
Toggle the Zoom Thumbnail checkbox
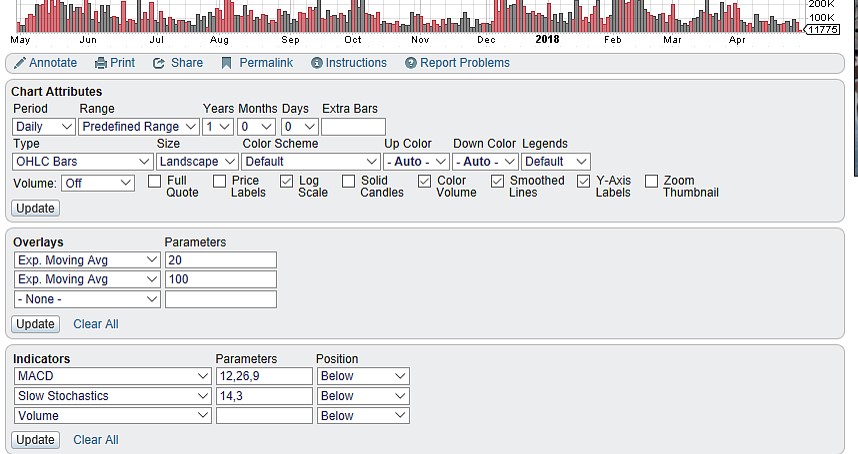click(651, 181)
